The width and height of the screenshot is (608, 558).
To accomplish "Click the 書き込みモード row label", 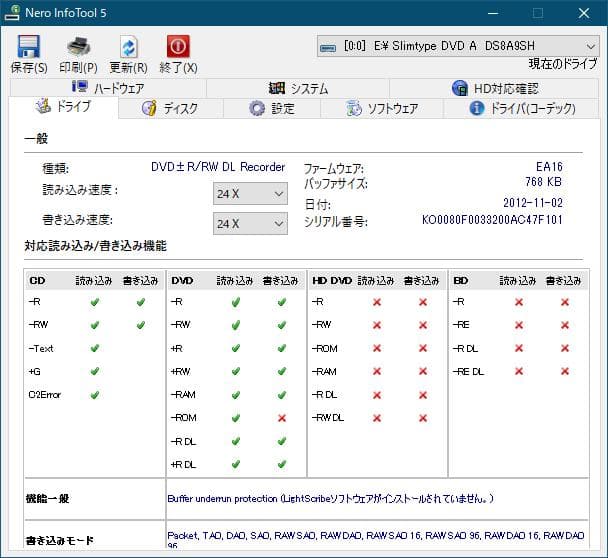I will [60, 540].
